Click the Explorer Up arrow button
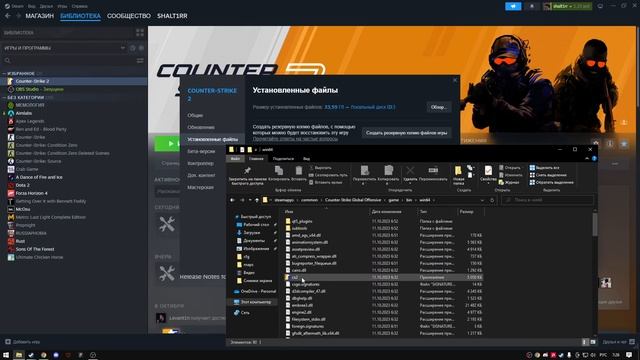The height and width of the screenshot is (360, 640). pos(257,200)
